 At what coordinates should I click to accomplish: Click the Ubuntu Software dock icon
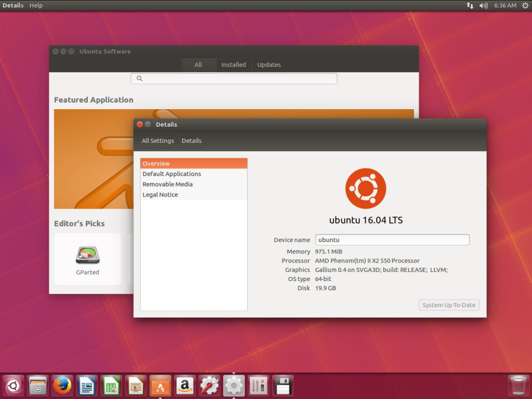point(160,386)
